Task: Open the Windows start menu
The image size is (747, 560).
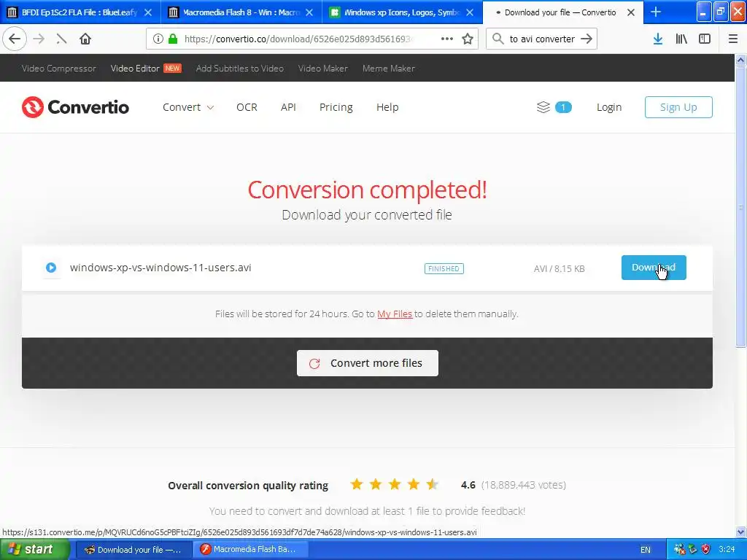Action: tap(35, 549)
